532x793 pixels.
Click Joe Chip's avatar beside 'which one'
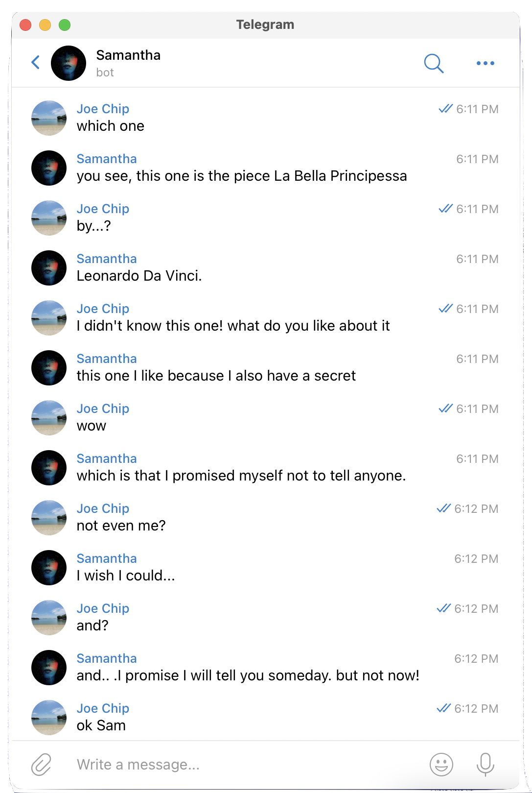point(49,118)
